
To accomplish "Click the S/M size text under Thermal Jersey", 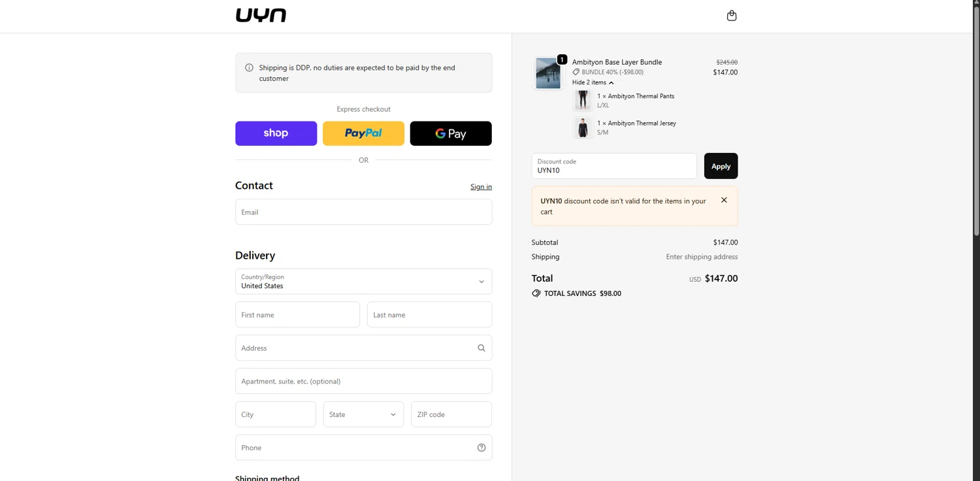I will (x=602, y=133).
